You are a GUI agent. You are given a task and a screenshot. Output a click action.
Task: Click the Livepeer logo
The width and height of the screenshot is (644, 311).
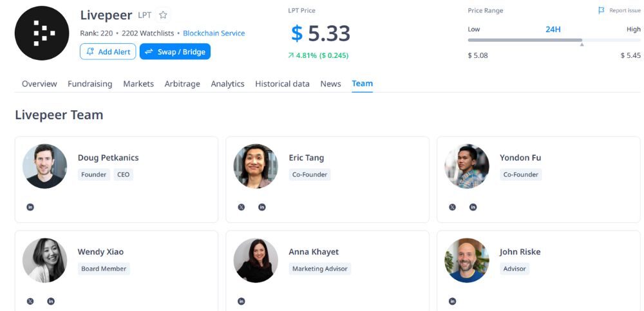pyautogui.click(x=41, y=33)
